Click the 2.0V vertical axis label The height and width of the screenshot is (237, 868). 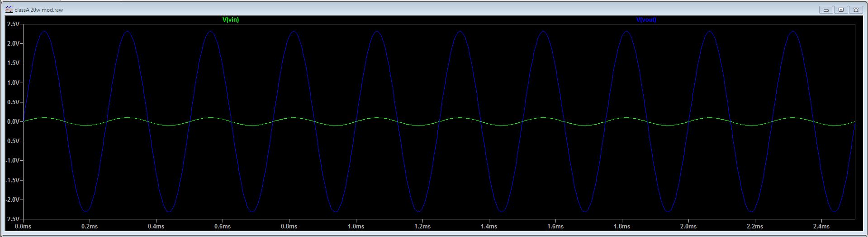pos(13,43)
